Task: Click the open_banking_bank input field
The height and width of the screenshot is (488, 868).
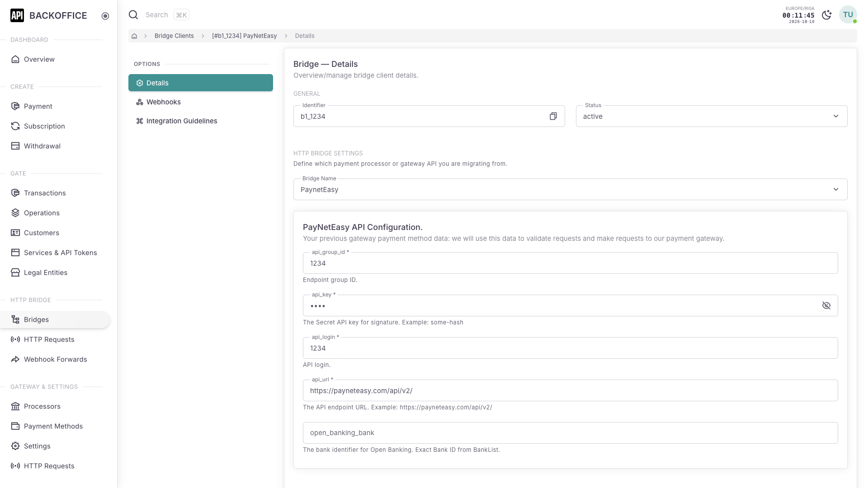Action: click(570, 433)
